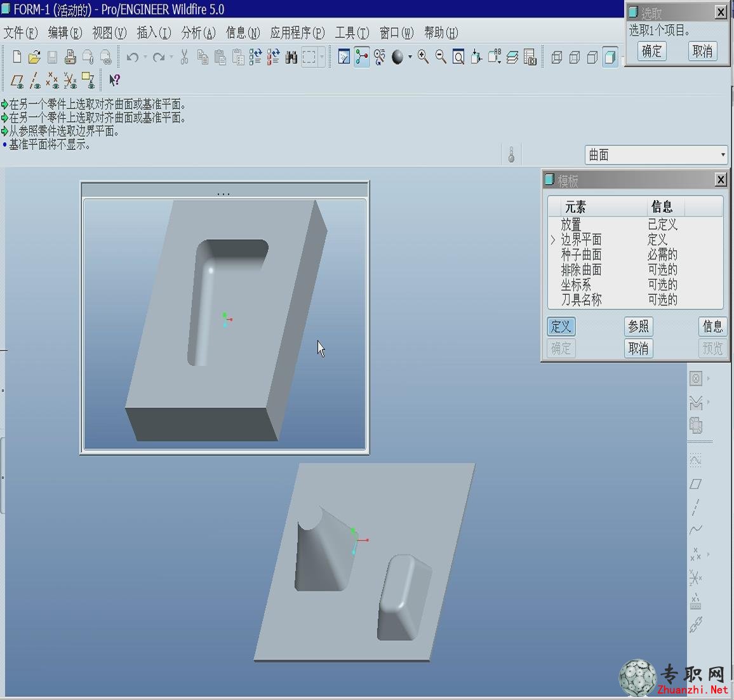The height and width of the screenshot is (700, 734).
Task: Open the saved view list icon
Action: [x=495, y=57]
